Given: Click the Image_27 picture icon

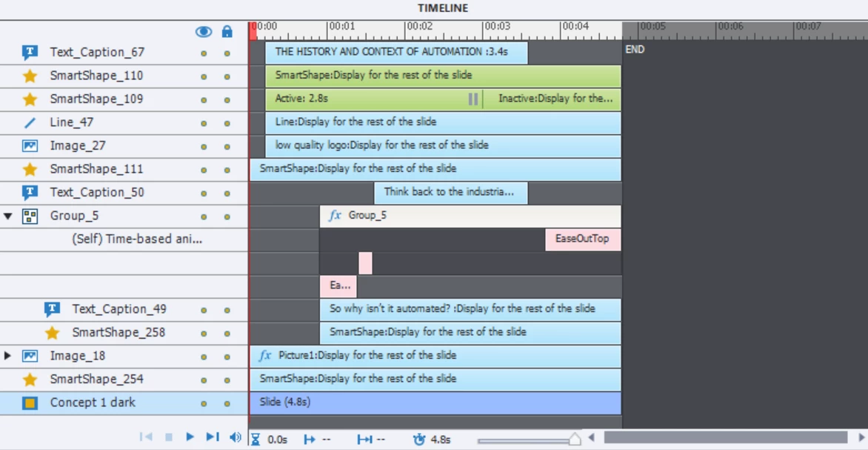Looking at the screenshot, I should click(30, 146).
